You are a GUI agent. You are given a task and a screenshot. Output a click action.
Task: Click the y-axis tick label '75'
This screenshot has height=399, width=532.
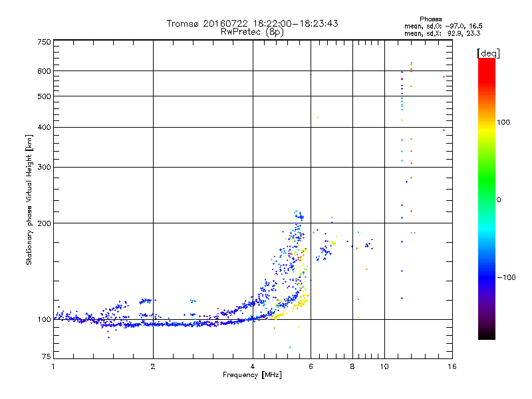click(47, 356)
